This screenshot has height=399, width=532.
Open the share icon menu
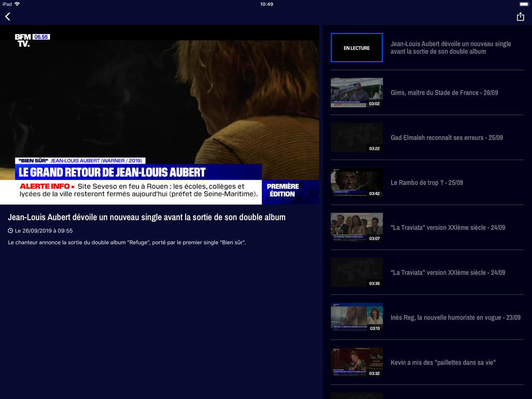pos(520,16)
